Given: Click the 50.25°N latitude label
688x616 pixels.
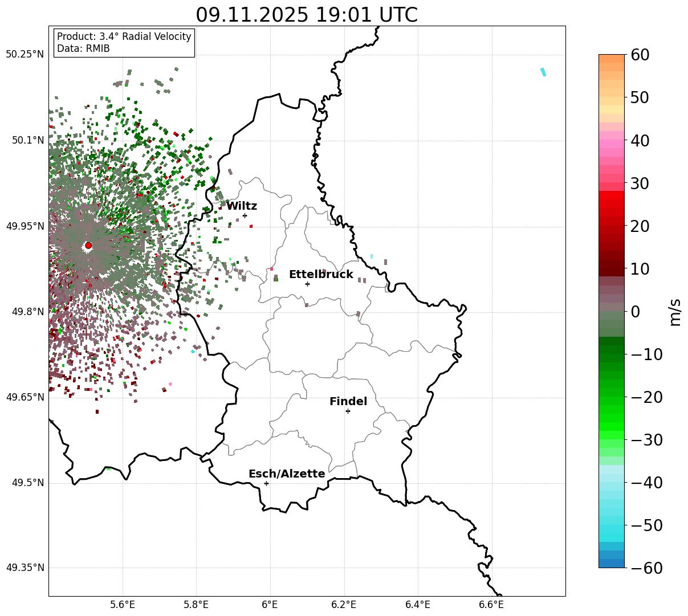Looking at the screenshot, I should click(25, 55).
